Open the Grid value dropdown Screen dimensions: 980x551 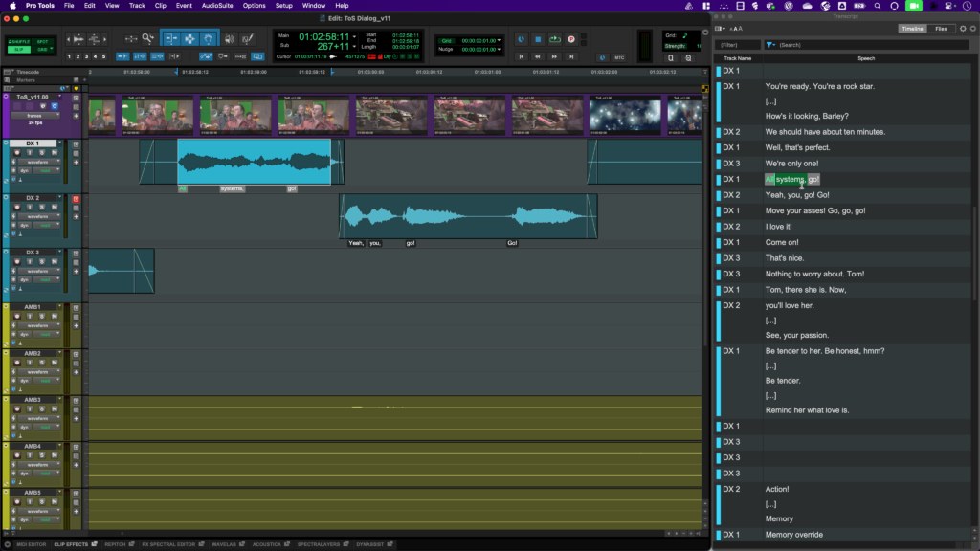click(x=501, y=40)
